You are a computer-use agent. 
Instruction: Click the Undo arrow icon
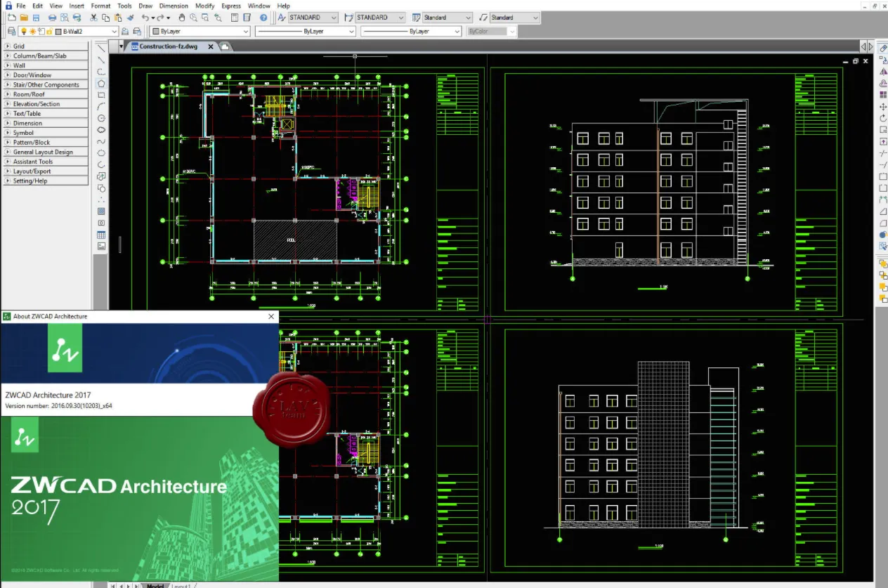pyautogui.click(x=145, y=17)
